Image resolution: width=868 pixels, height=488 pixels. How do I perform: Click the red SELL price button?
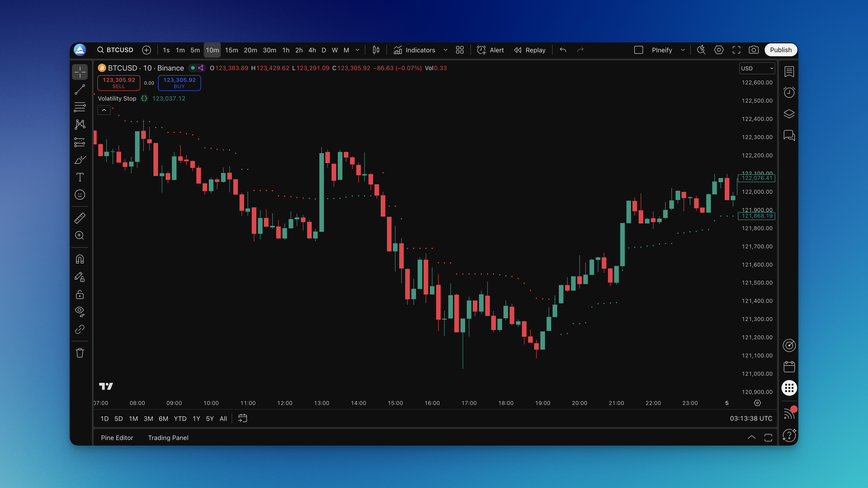tap(119, 83)
